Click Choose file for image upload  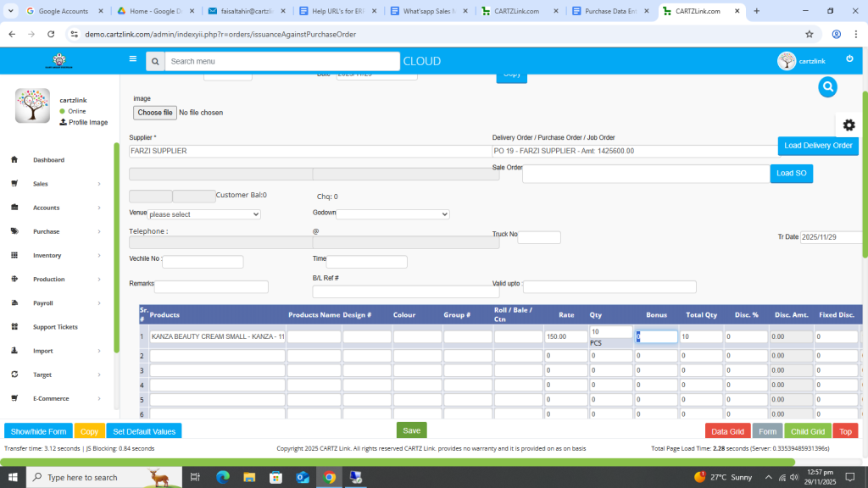(x=155, y=113)
